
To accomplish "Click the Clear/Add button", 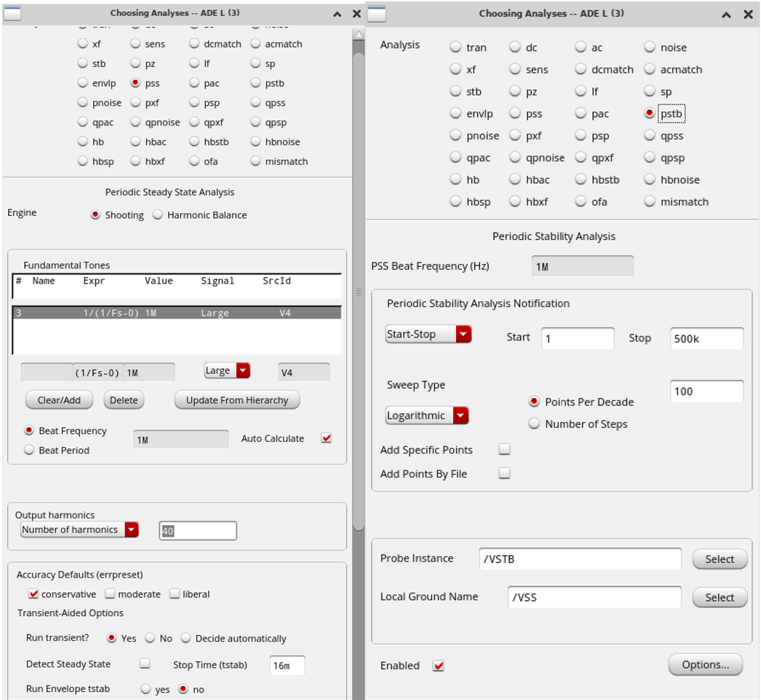I will tap(59, 400).
